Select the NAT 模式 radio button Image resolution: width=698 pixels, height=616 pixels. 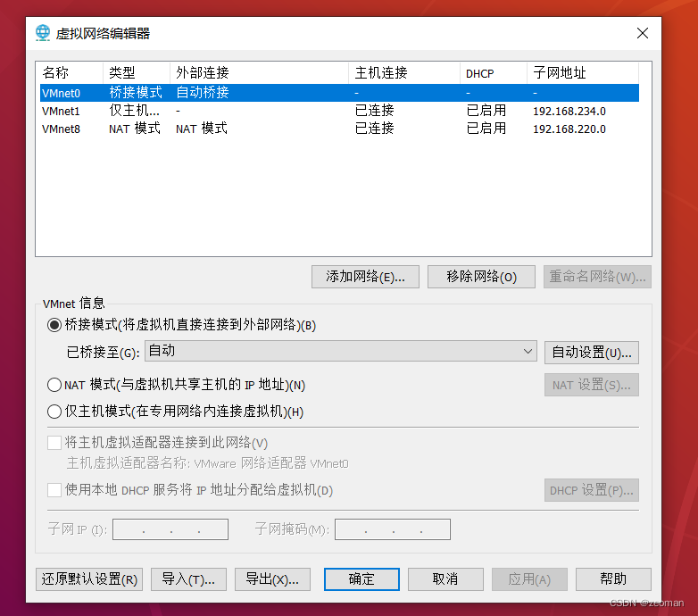coord(54,385)
